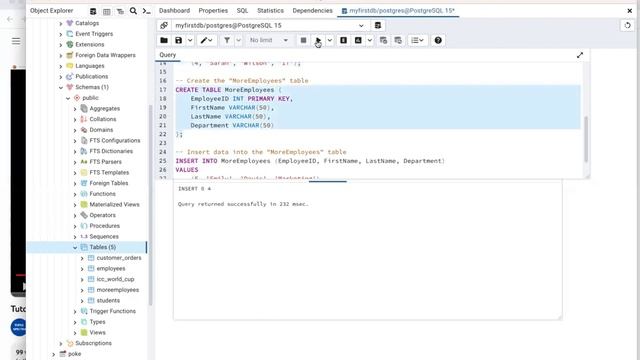The height and width of the screenshot is (360, 640).
Task: Select the Sequences tree item
Action: point(104,237)
